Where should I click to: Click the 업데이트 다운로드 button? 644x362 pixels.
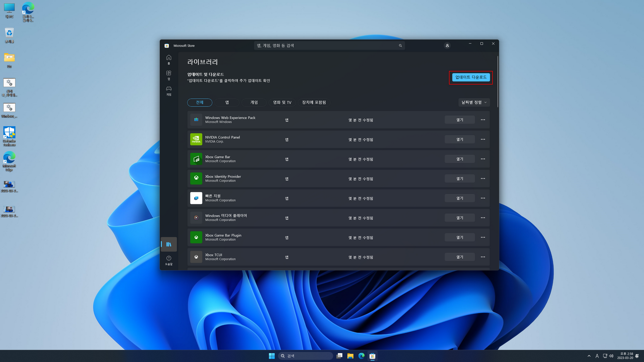[471, 77]
